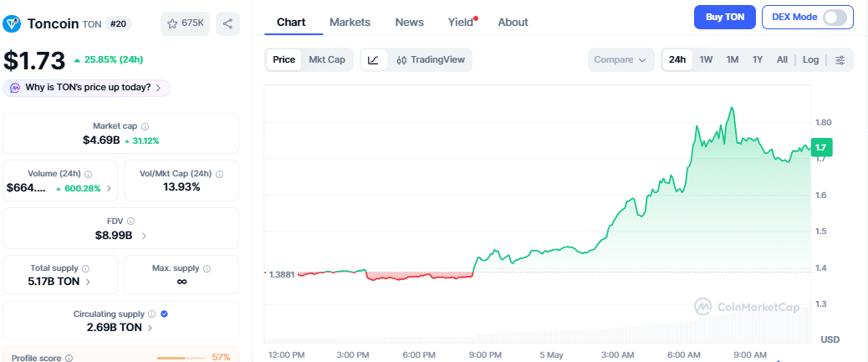Click the 1.3881 opening price label
Screen dimensions: 868x362
tap(282, 273)
